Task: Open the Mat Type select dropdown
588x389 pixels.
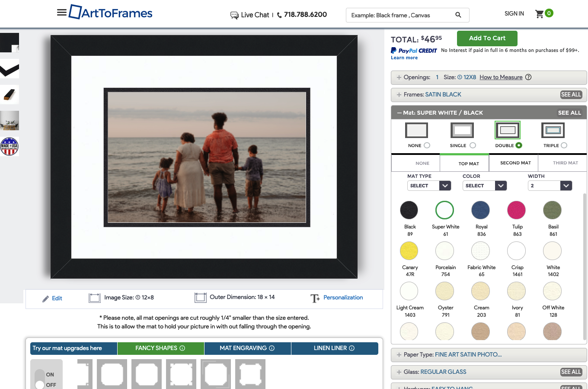Action: pyautogui.click(x=429, y=186)
